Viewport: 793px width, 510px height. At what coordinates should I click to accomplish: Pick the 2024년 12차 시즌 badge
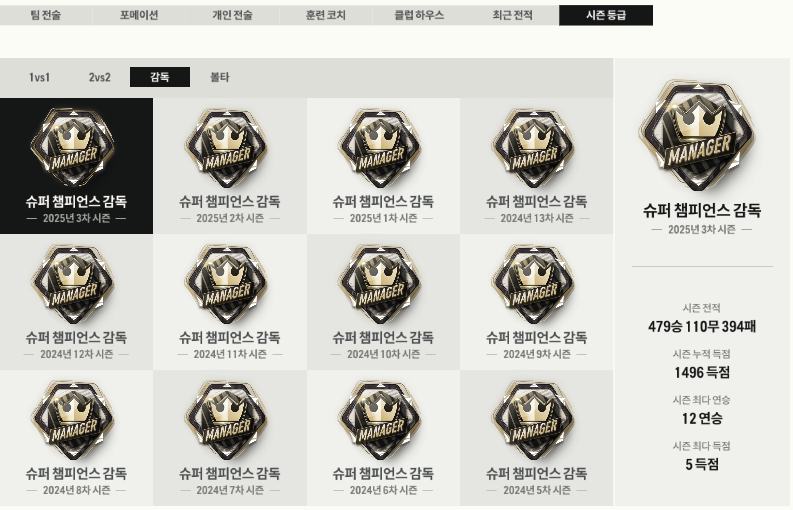point(76,302)
